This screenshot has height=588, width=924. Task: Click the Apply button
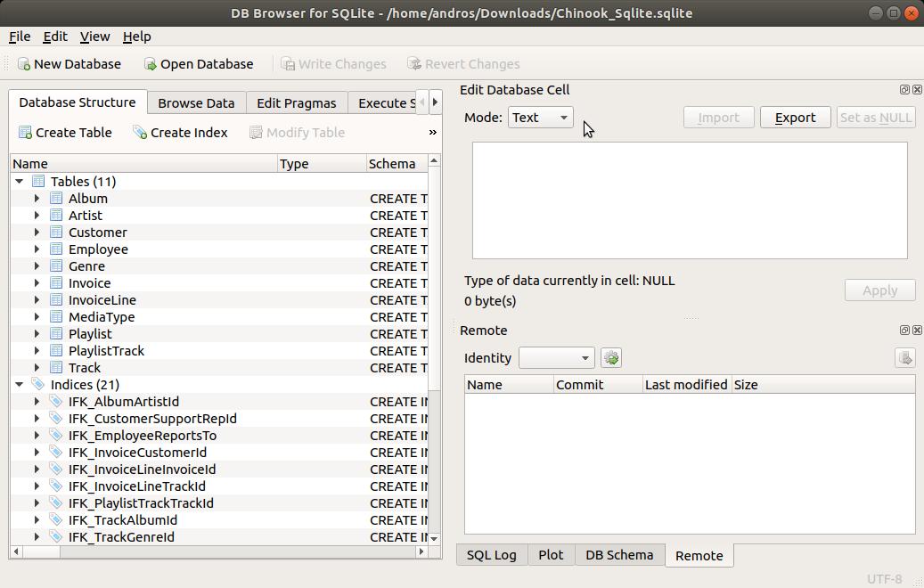(879, 290)
